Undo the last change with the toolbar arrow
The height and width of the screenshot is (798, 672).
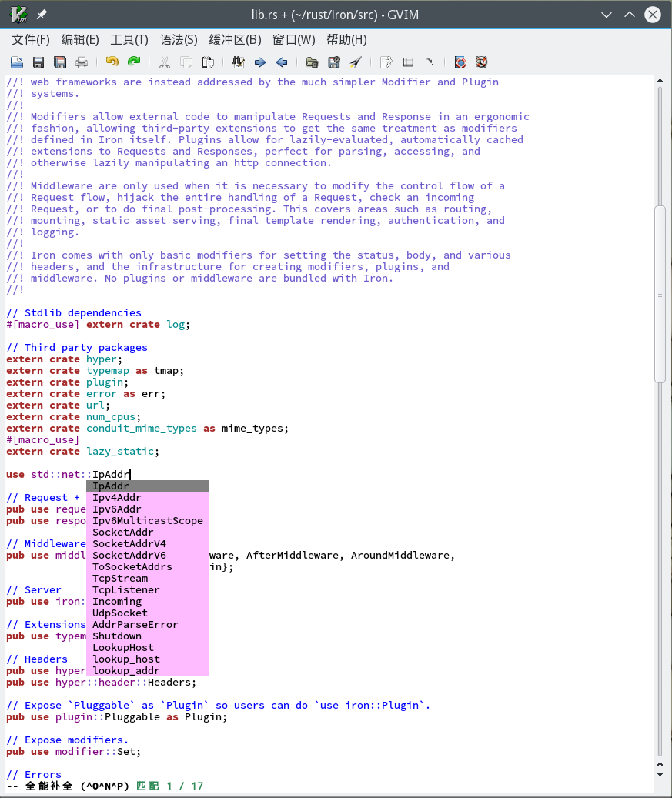[x=112, y=62]
